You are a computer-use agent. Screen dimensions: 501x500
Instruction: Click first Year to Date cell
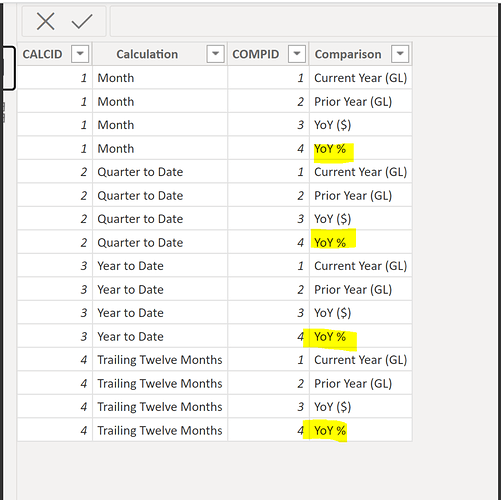[160, 266]
